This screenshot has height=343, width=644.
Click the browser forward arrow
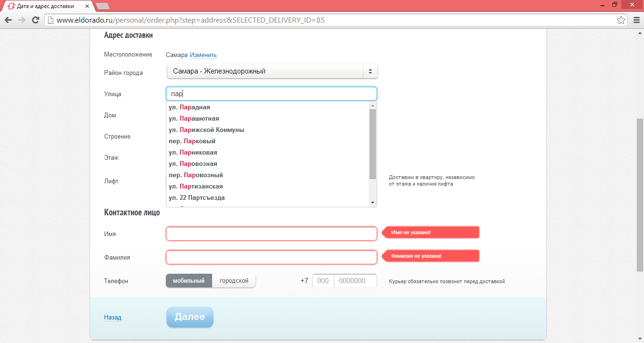[x=22, y=20]
